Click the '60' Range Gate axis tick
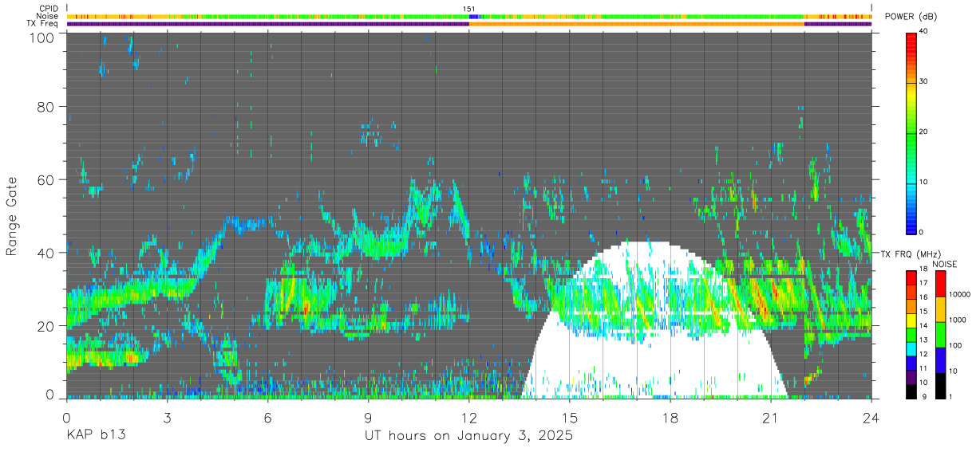Screen dimensions: 980x452 [x=46, y=179]
